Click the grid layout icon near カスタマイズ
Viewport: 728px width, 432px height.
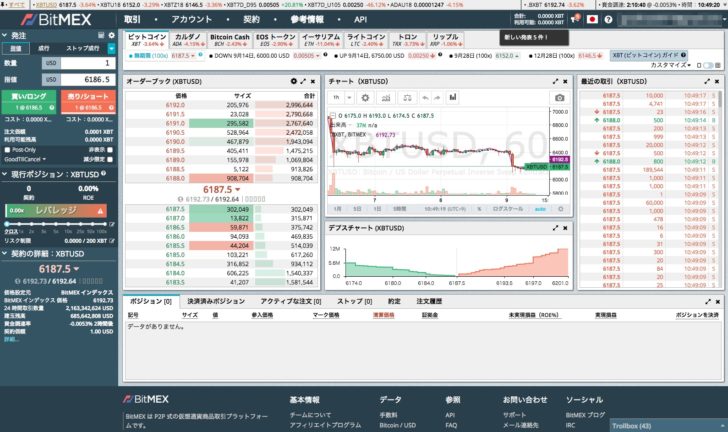[x=718, y=65]
